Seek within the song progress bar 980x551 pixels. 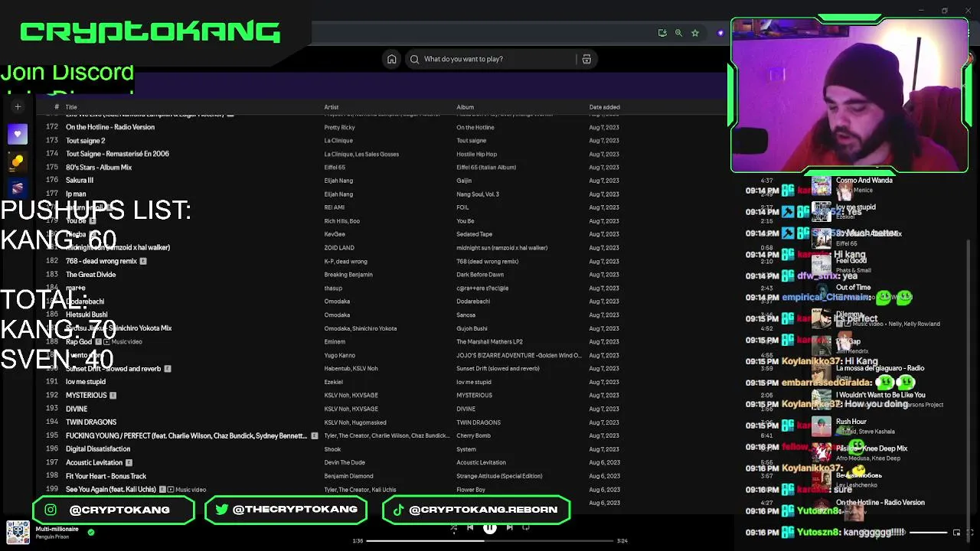pyautogui.click(x=490, y=541)
